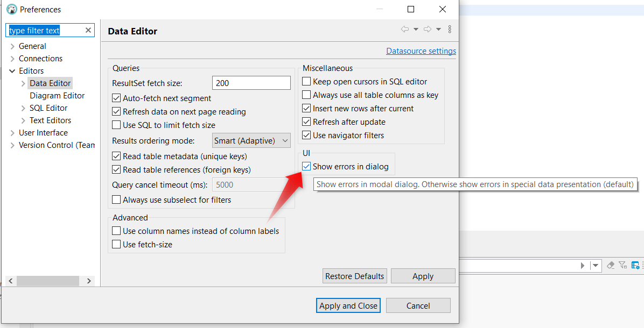Open grid configuration with the blue table-gear icon

click(635, 265)
